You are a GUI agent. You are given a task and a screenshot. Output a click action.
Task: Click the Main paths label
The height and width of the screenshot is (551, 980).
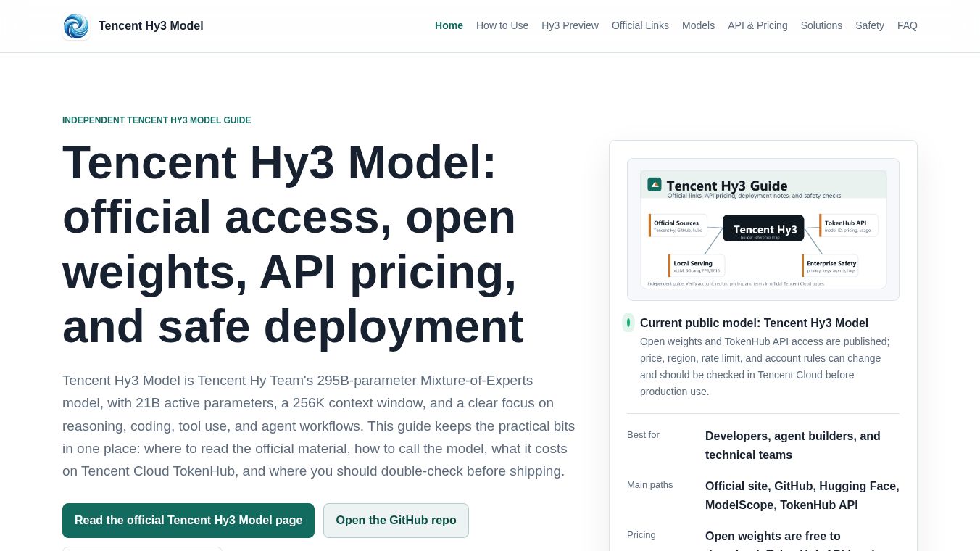(649, 485)
